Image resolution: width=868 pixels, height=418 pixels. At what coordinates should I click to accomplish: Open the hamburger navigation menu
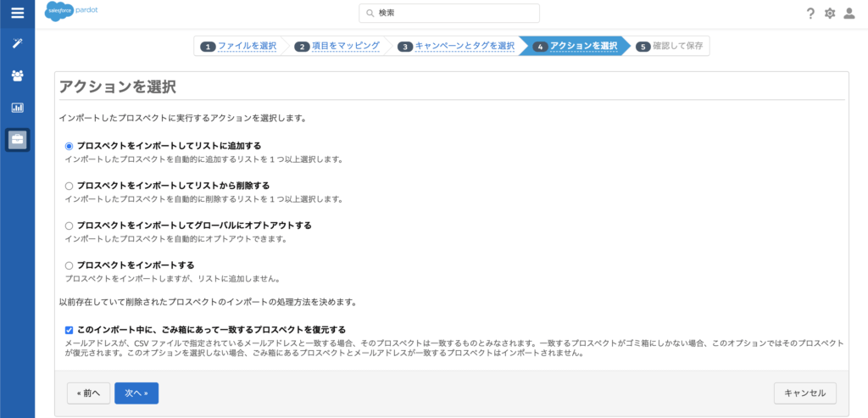pyautogui.click(x=17, y=14)
